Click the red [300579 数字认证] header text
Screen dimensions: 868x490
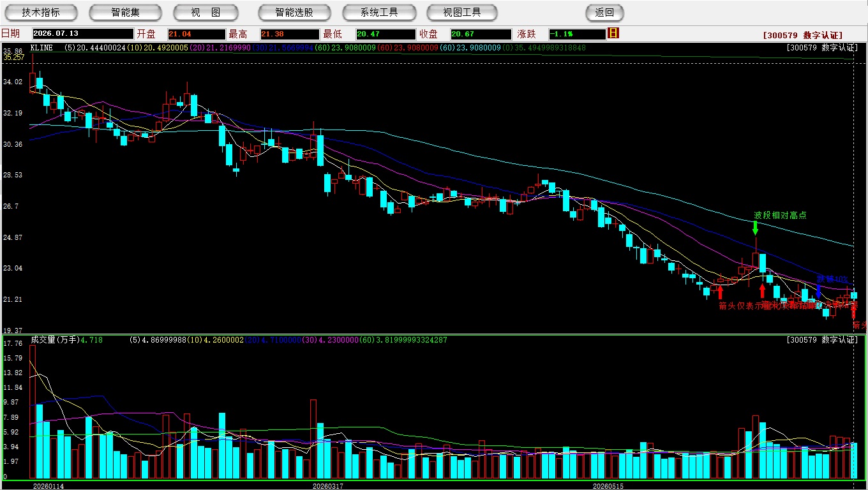pyautogui.click(x=803, y=36)
